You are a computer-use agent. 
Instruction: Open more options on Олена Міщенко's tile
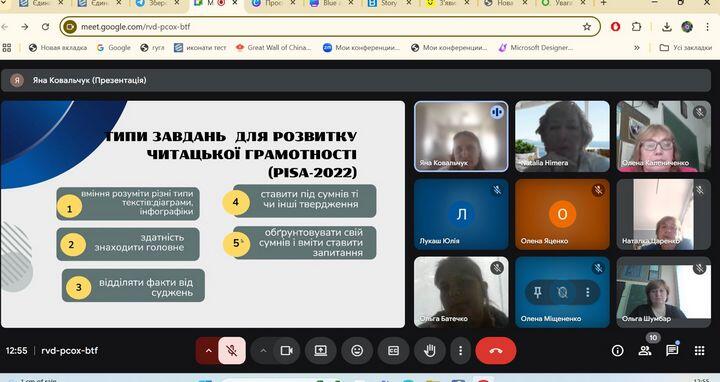click(x=587, y=292)
